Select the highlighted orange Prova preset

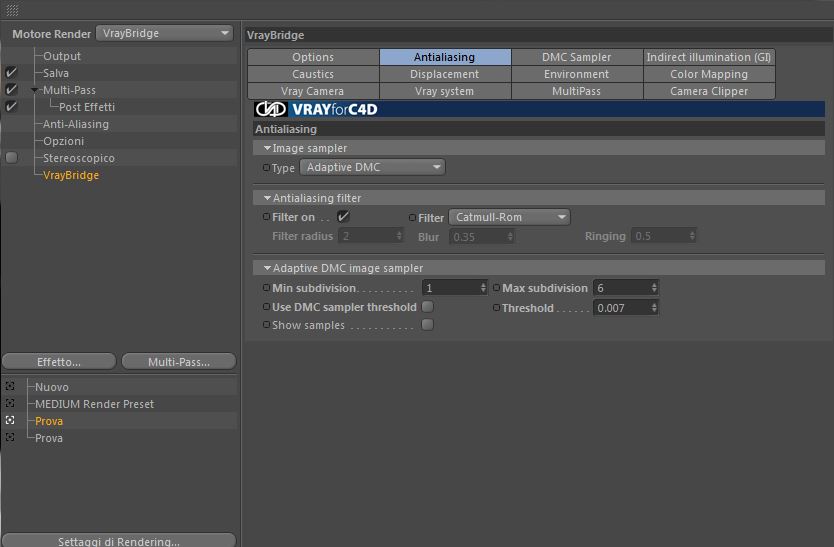pyautogui.click(x=48, y=421)
